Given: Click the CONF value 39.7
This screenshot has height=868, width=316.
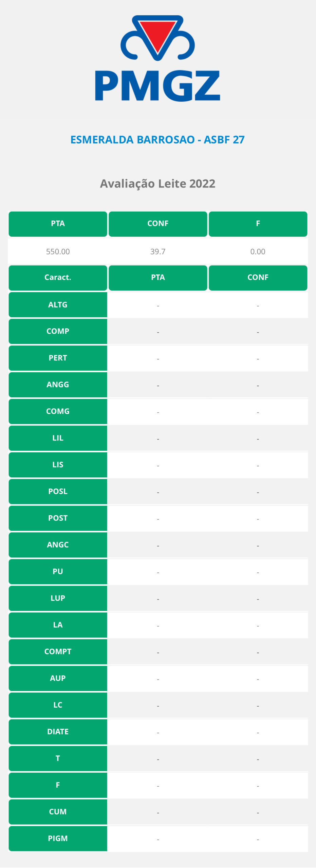Looking at the screenshot, I should point(158,252).
